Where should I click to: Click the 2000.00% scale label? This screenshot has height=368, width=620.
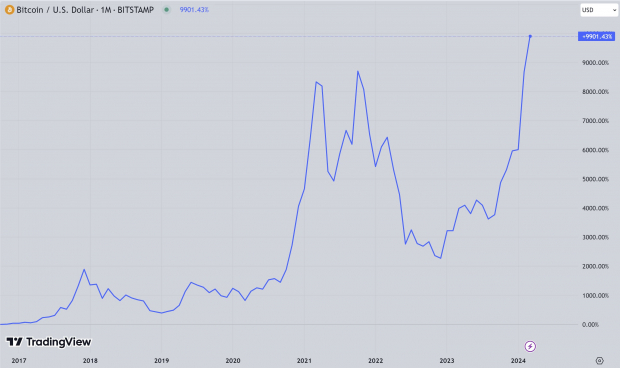[x=595, y=266]
